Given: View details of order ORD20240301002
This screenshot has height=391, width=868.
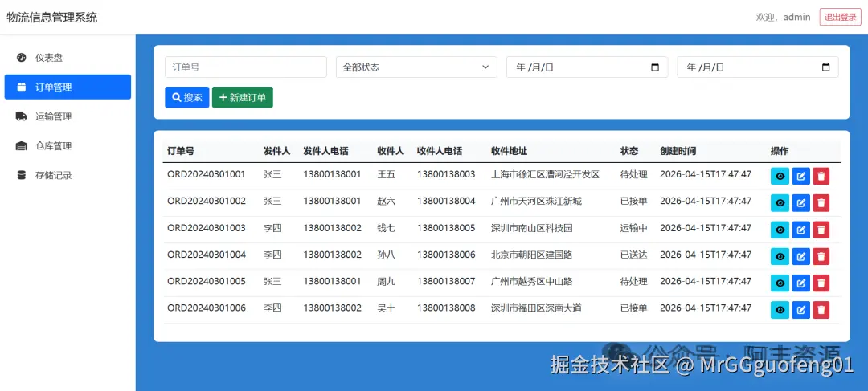Looking at the screenshot, I should pos(780,203).
